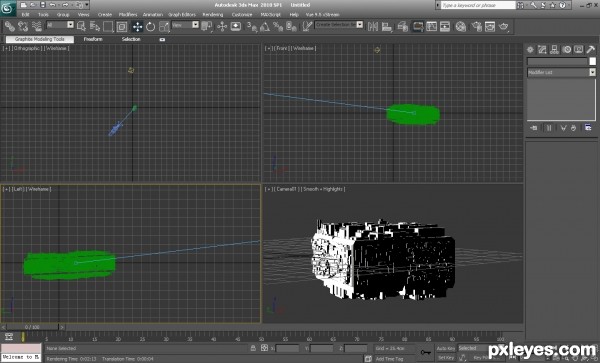Toggle the 3D Snaps button
Viewport: 600px width, 363px height.
(x=251, y=26)
